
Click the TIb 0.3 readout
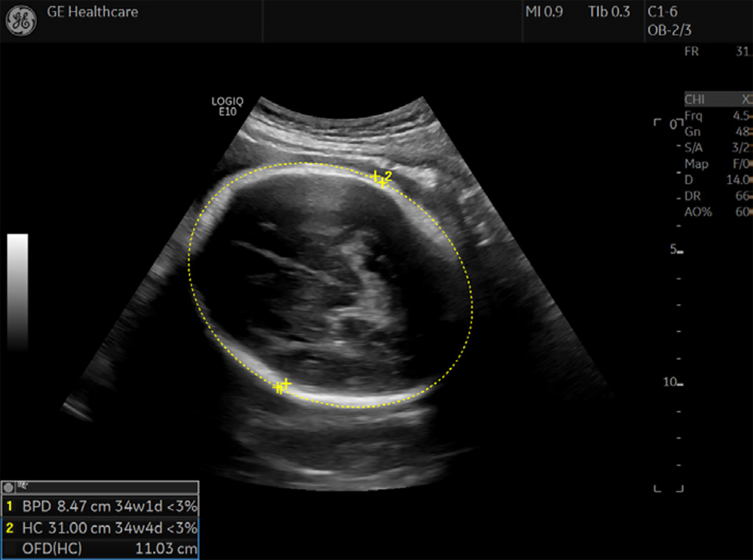(609, 11)
